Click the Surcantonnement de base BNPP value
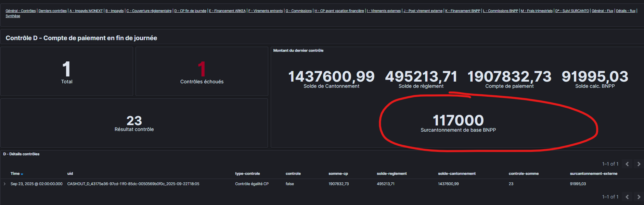Viewport: 644px width, 205px height. click(x=458, y=121)
